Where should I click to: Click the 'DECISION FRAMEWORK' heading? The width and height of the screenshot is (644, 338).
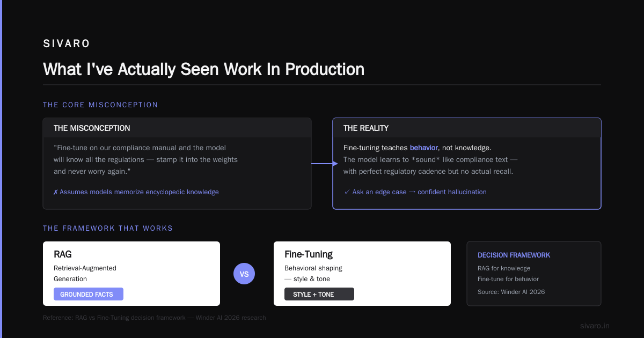point(514,255)
